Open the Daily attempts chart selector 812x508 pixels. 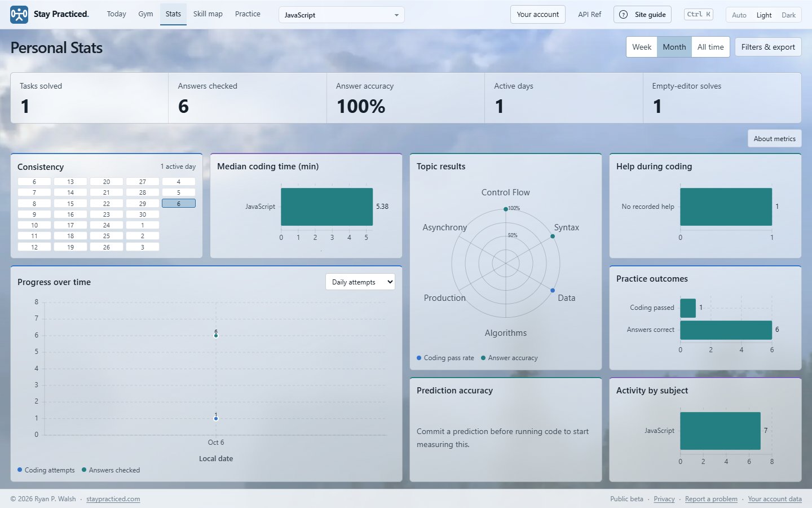click(x=360, y=282)
